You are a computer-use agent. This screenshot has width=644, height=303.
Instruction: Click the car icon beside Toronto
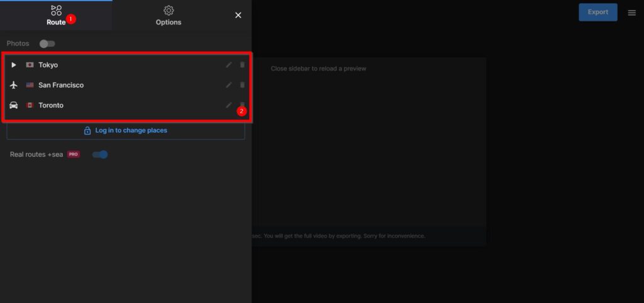point(14,105)
